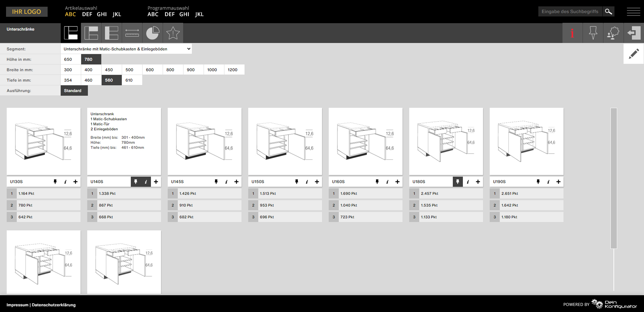Select GHI under Programmauswahl

tap(184, 14)
